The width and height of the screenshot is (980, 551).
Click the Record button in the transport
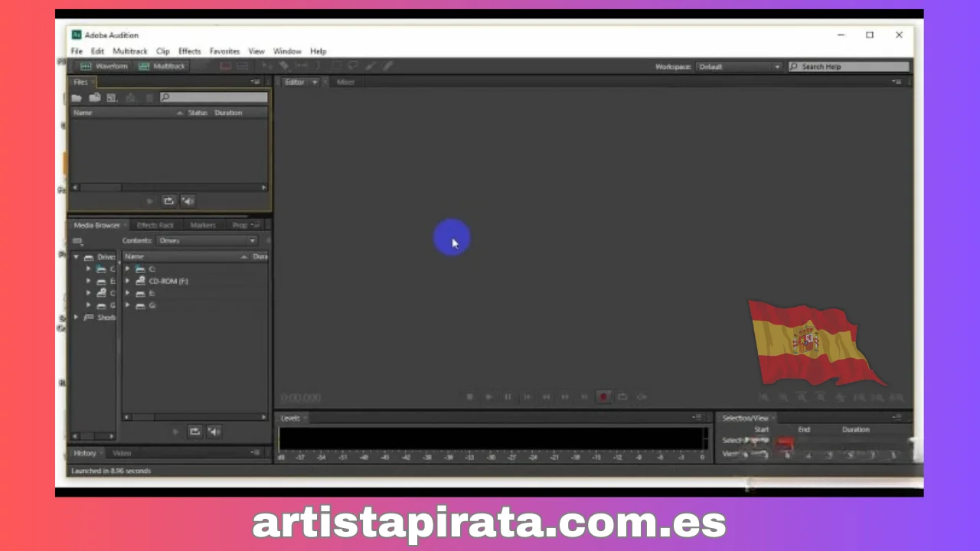coord(603,397)
